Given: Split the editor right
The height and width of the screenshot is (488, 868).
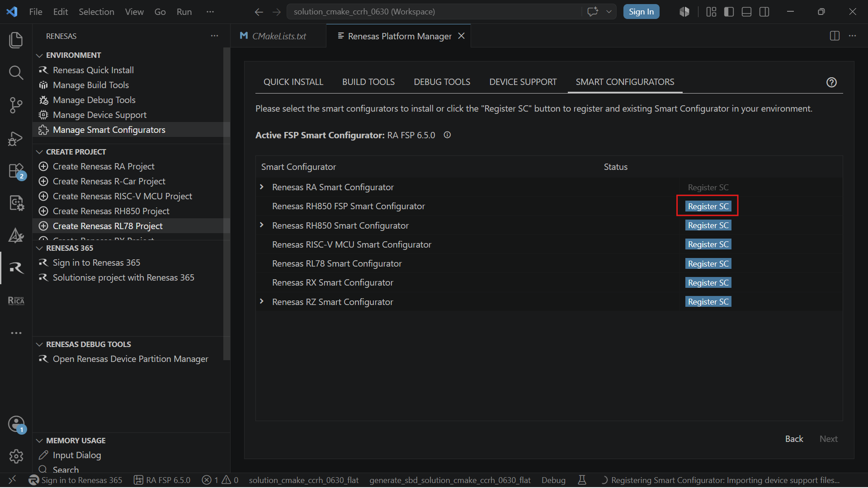Looking at the screenshot, I should [x=835, y=36].
